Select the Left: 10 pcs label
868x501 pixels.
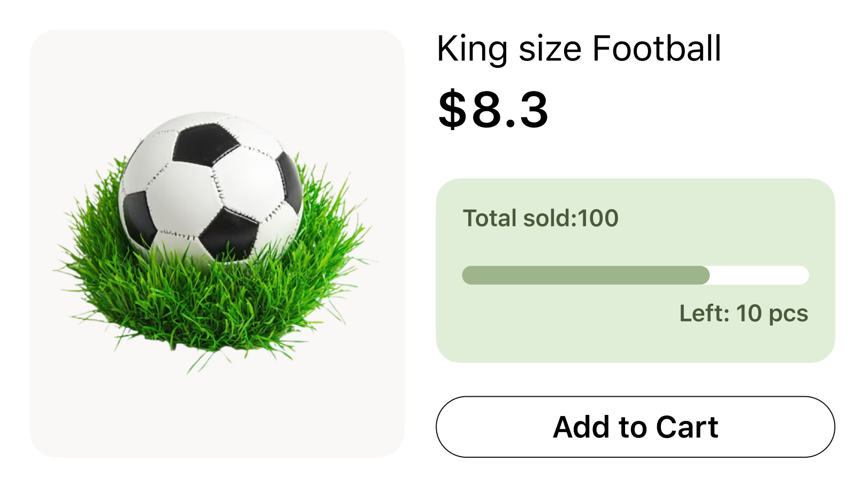743,313
